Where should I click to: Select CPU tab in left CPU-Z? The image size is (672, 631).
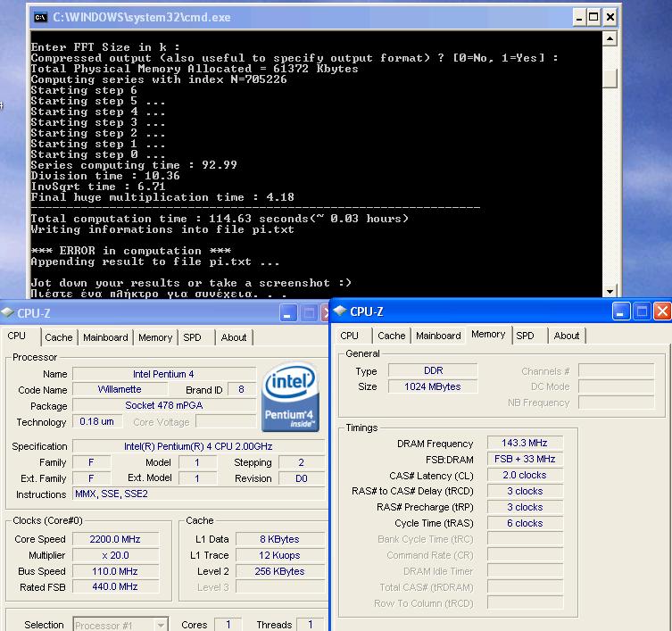(x=17, y=336)
